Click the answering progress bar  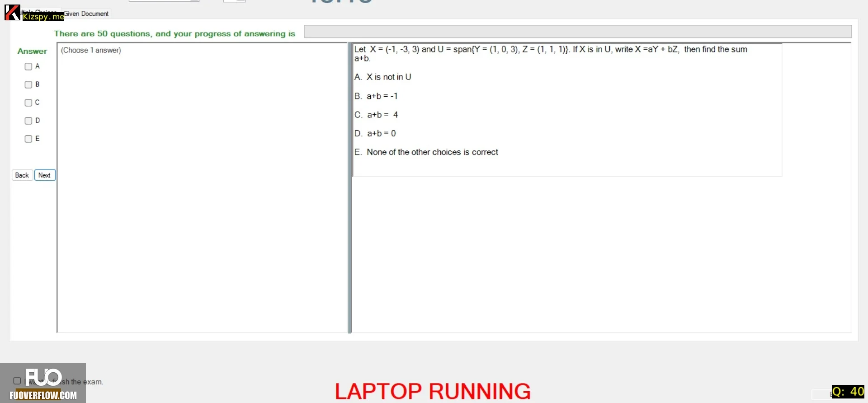pyautogui.click(x=578, y=32)
